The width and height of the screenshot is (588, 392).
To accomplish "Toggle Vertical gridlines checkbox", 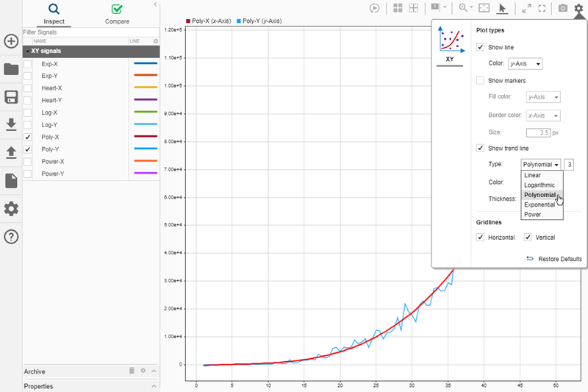I will (x=528, y=237).
